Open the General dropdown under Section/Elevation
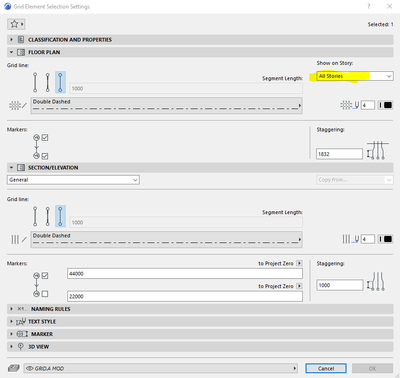The width and height of the screenshot is (400, 378). [x=73, y=180]
